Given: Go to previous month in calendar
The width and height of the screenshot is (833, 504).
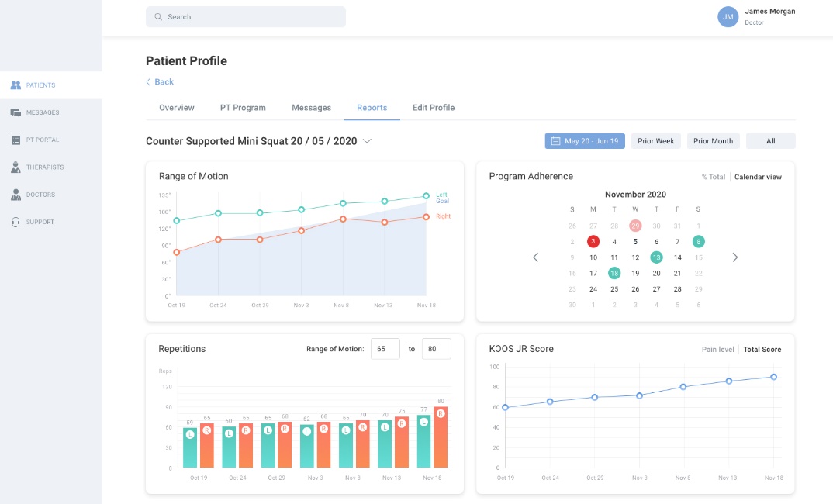Looking at the screenshot, I should click(535, 257).
